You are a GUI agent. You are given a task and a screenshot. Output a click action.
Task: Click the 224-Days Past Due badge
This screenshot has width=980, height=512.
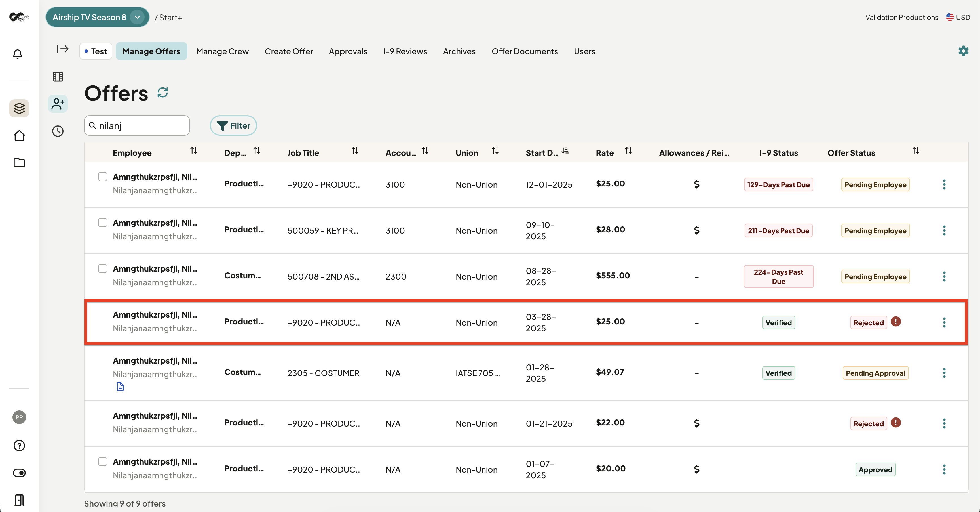click(778, 276)
